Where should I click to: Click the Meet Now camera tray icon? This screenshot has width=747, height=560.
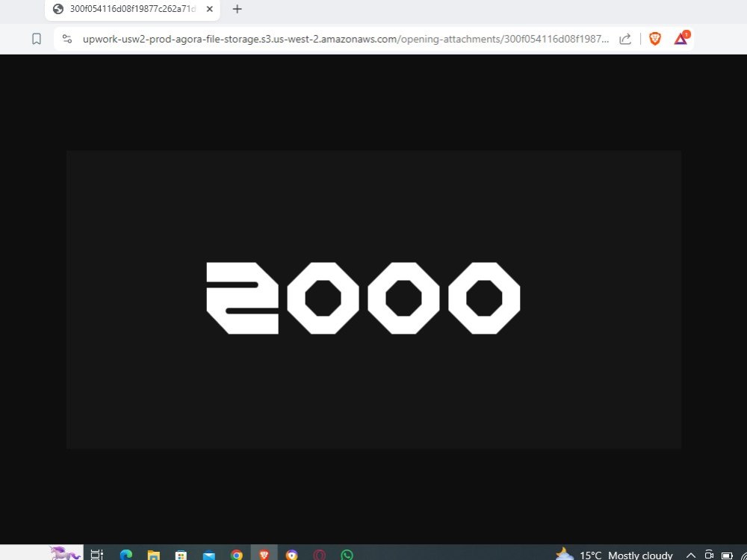pyautogui.click(x=709, y=556)
